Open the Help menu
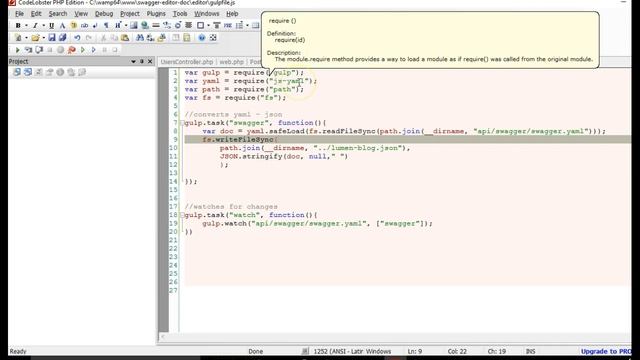The width and height of the screenshot is (640, 360). point(232,14)
